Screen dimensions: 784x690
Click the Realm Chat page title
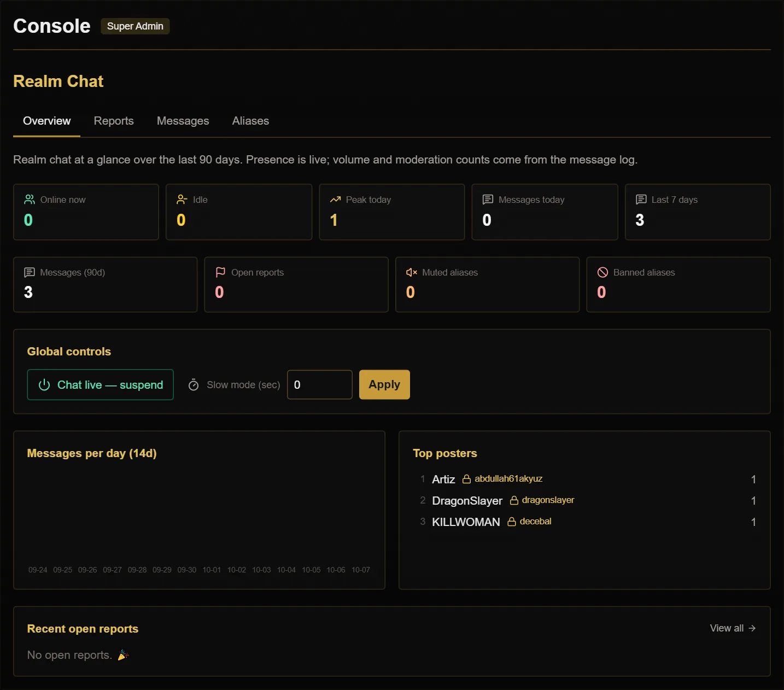point(58,81)
